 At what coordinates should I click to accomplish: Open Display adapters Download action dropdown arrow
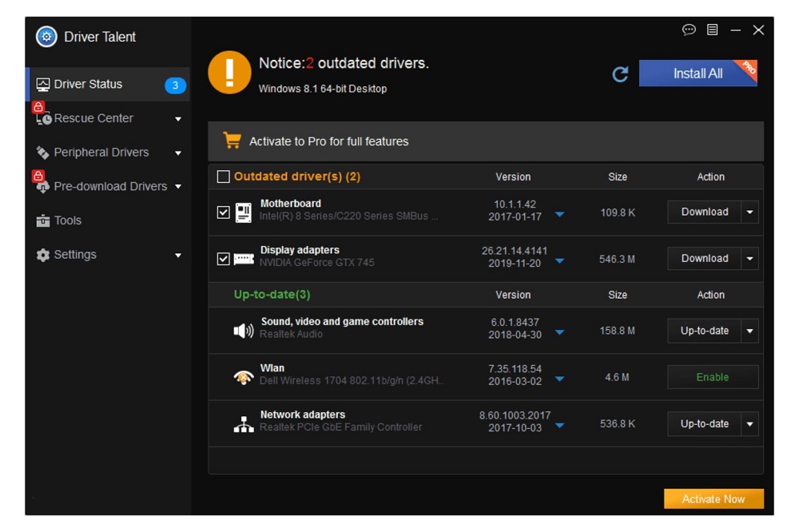tap(749, 259)
